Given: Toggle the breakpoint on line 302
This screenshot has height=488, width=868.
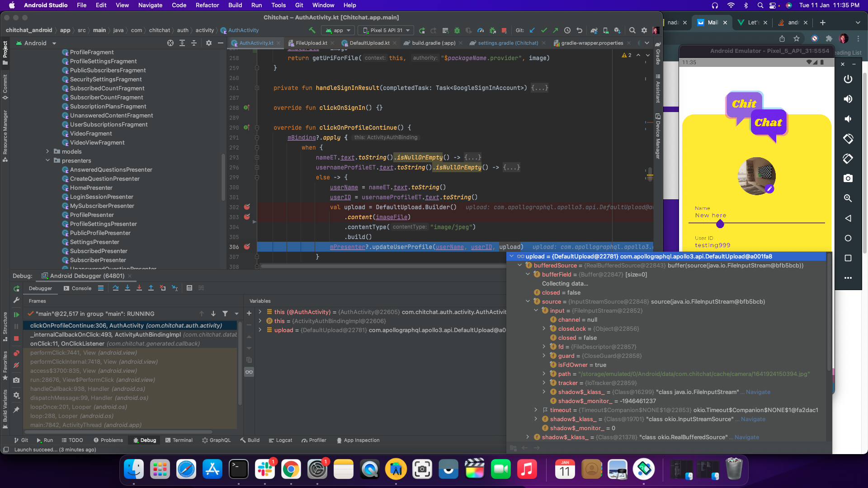Looking at the screenshot, I should pos(247,207).
